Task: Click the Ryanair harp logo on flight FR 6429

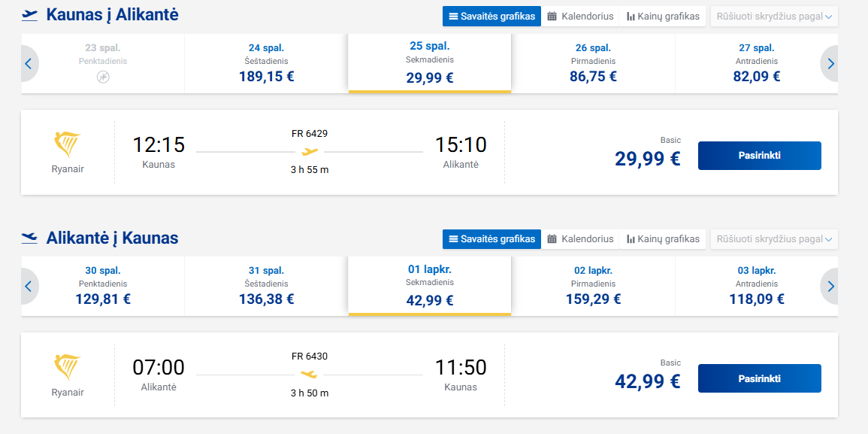Action: pos(67,145)
